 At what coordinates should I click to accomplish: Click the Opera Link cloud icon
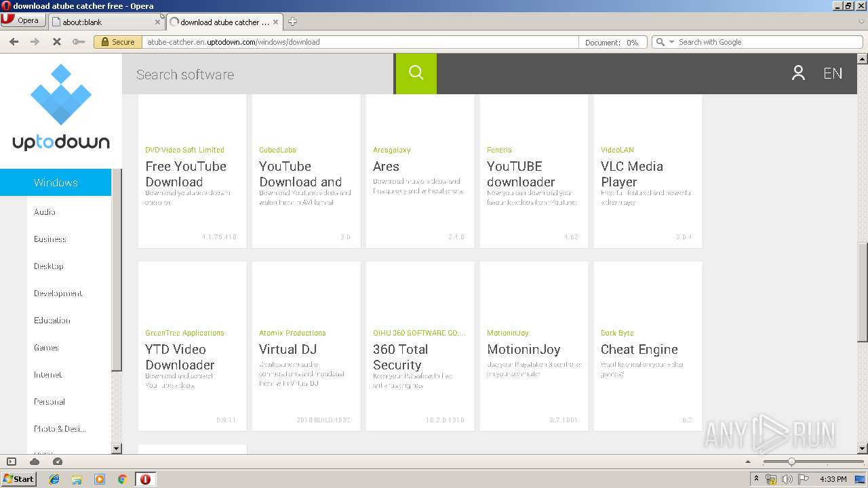pos(35,462)
